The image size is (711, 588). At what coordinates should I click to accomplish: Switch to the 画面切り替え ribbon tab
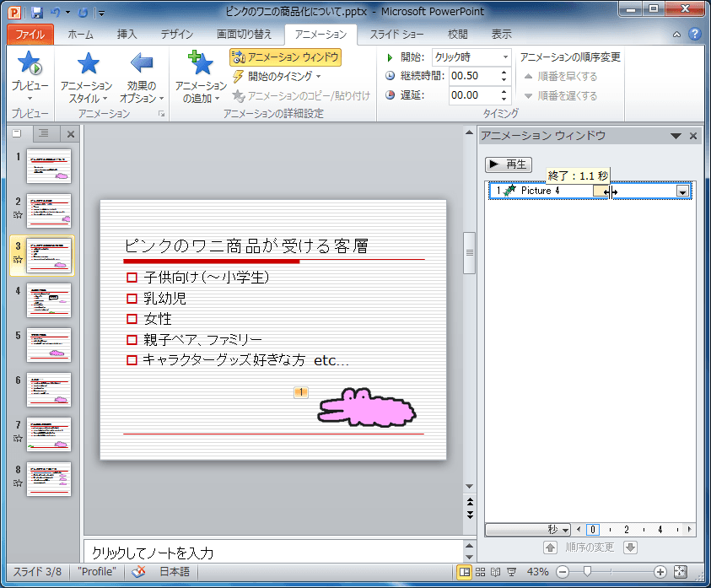244,35
